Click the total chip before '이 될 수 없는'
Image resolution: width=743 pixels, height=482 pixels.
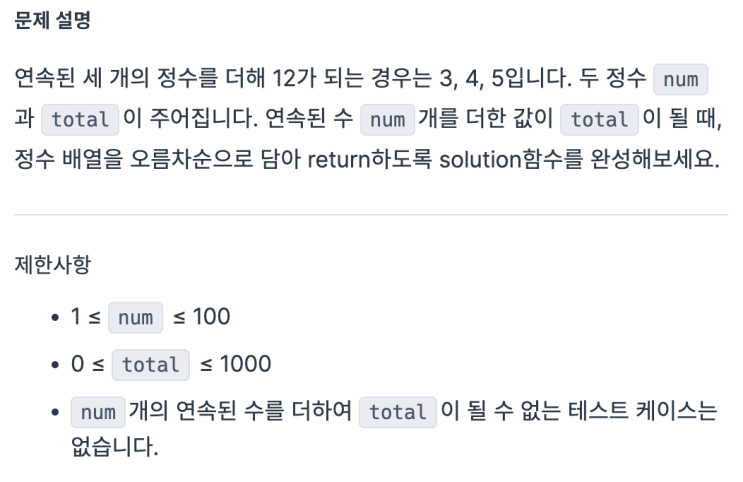(x=398, y=412)
